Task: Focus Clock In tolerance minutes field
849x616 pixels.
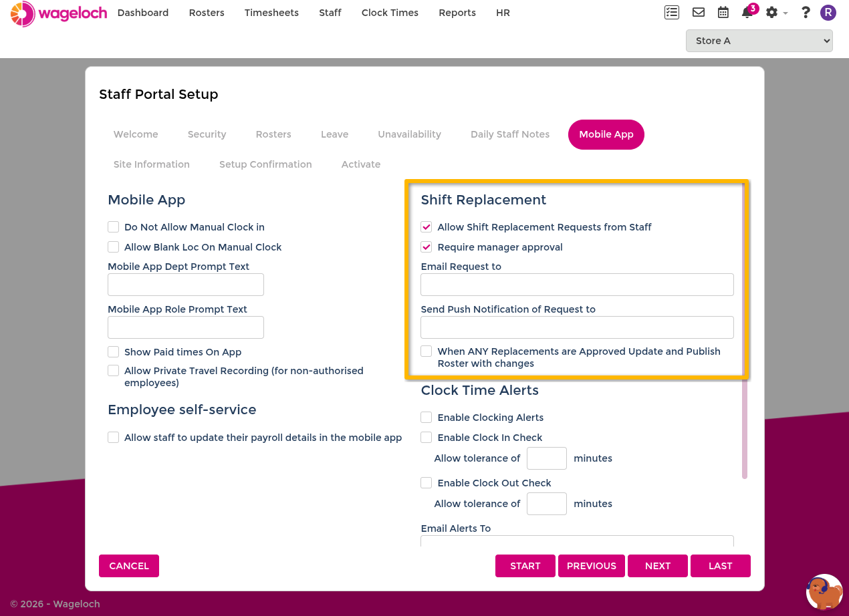Action: click(x=547, y=458)
